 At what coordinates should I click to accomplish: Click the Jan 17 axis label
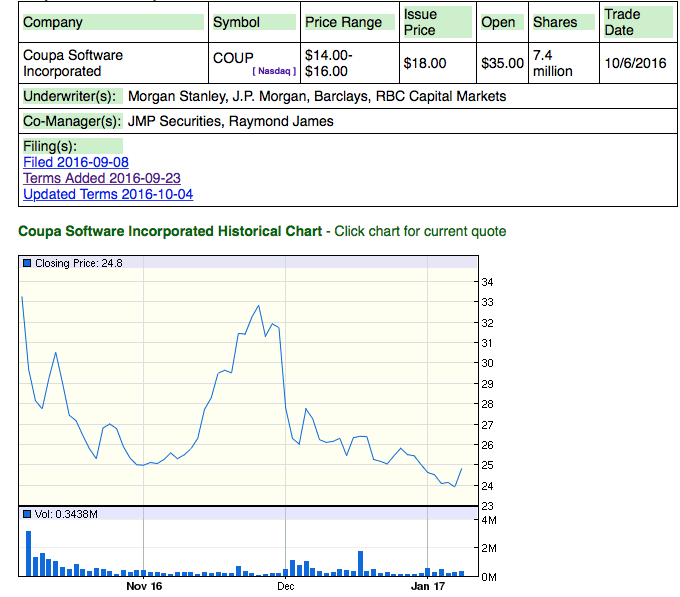[x=428, y=586]
